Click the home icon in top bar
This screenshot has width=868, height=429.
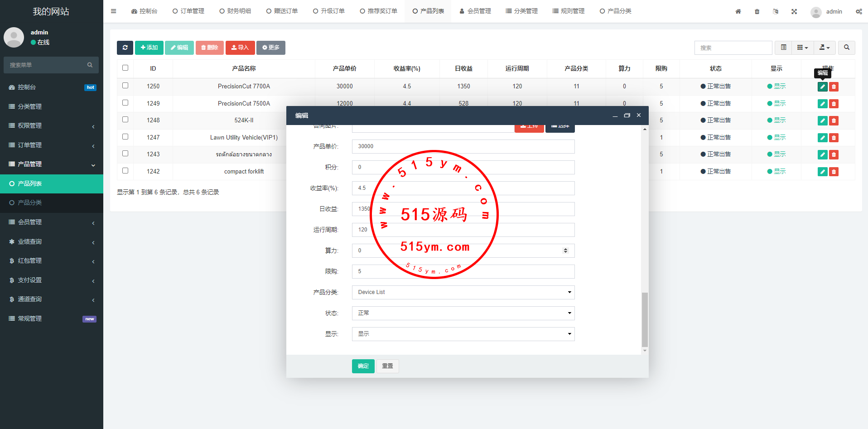point(738,11)
